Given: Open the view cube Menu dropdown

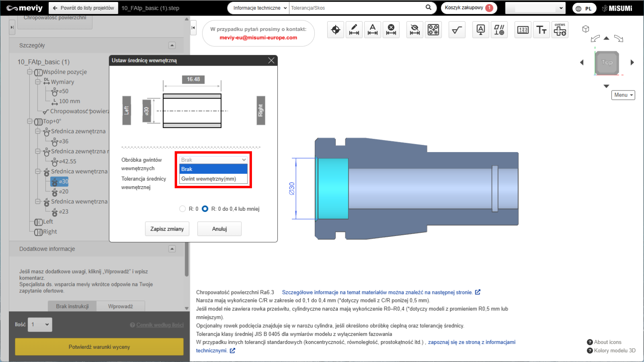Looking at the screenshot, I should (623, 95).
